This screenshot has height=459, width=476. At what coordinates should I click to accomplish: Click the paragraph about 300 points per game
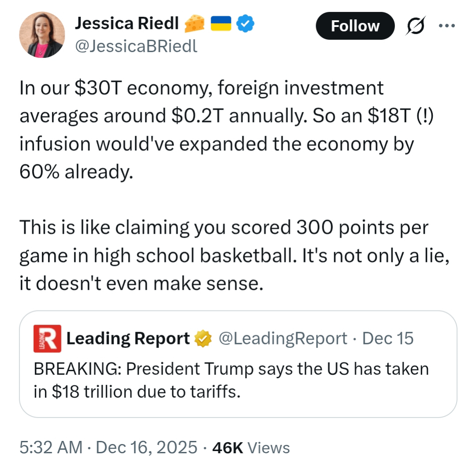[x=234, y=255]
